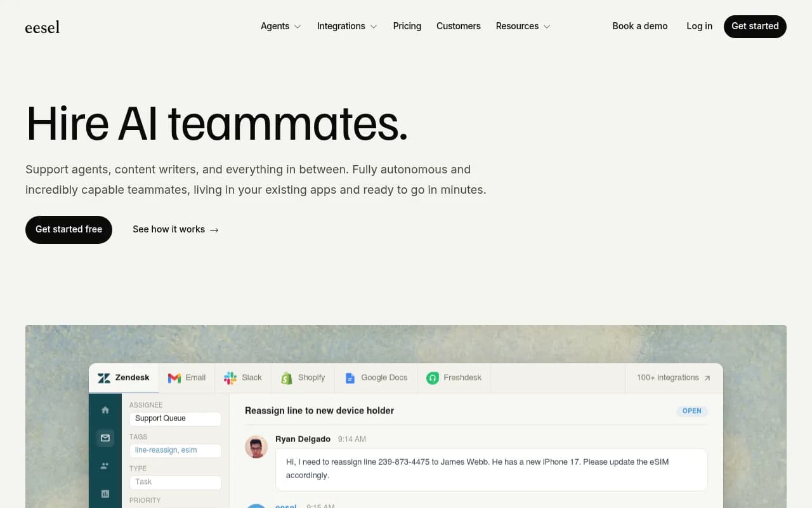Select Customers in the navigation bar

[458, 26]
